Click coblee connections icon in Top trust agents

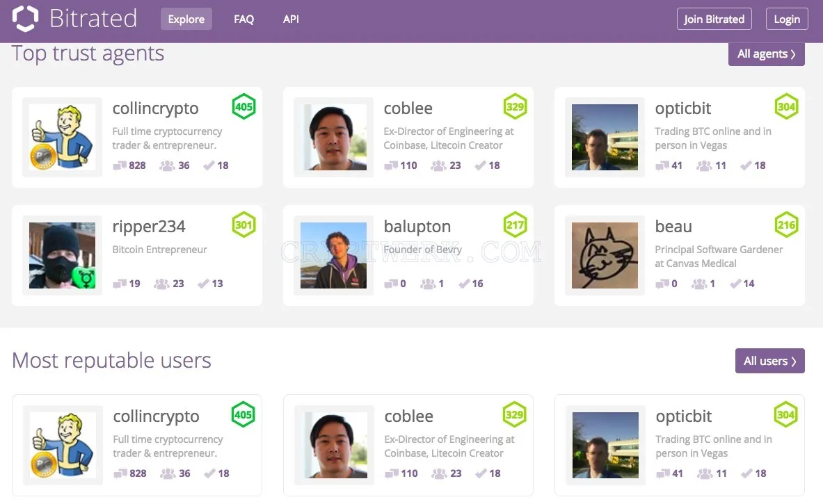tap(439, 165)
